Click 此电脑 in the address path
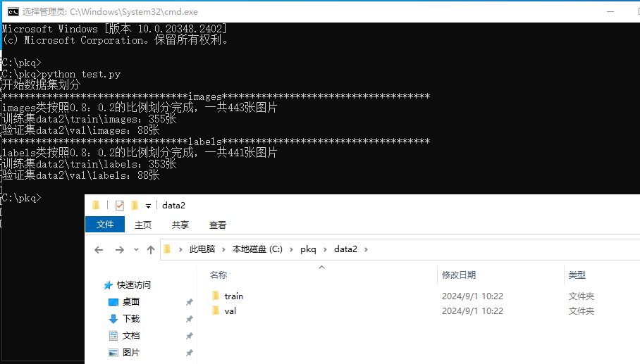This screenshot has width=640, height=364. 202,249
